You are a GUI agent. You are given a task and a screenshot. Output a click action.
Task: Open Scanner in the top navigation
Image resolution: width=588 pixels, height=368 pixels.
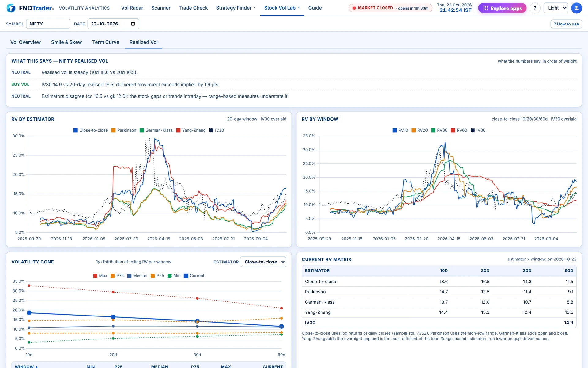[x=161, y=8]
